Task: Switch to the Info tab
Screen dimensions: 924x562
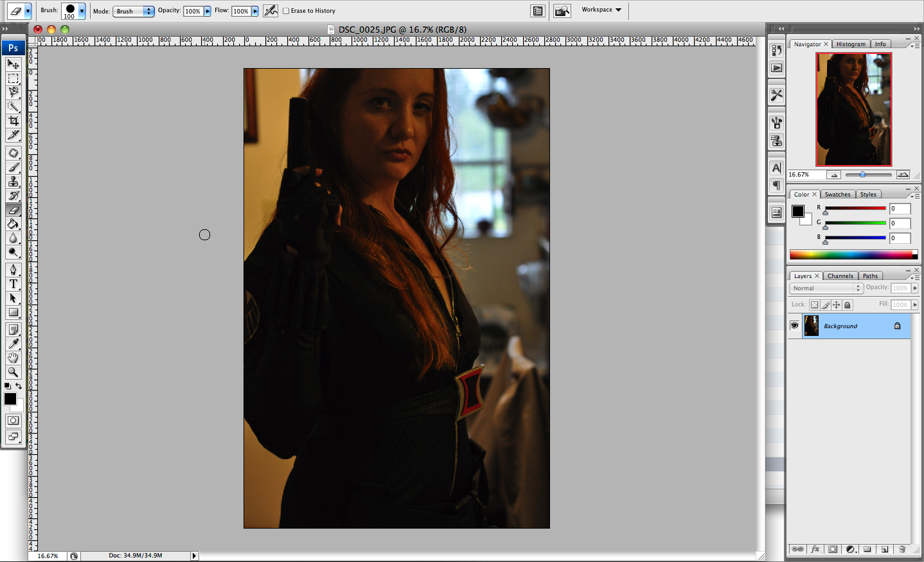Action: [x=880, y=44]
